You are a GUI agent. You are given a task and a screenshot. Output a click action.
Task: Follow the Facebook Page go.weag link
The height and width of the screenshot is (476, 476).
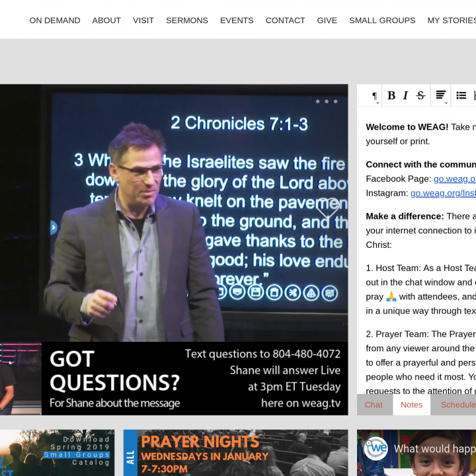click(x=454, y=178)
